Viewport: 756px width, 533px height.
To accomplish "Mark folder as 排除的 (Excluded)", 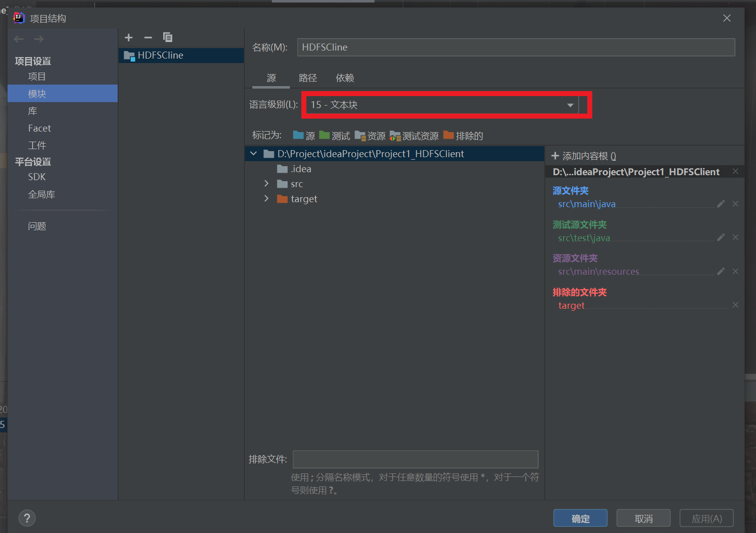I will [x=463, y=136].
